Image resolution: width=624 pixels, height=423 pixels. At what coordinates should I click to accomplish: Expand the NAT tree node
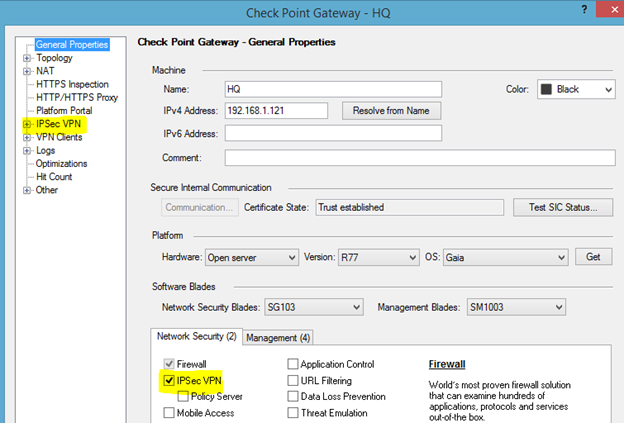coord(27,71)
